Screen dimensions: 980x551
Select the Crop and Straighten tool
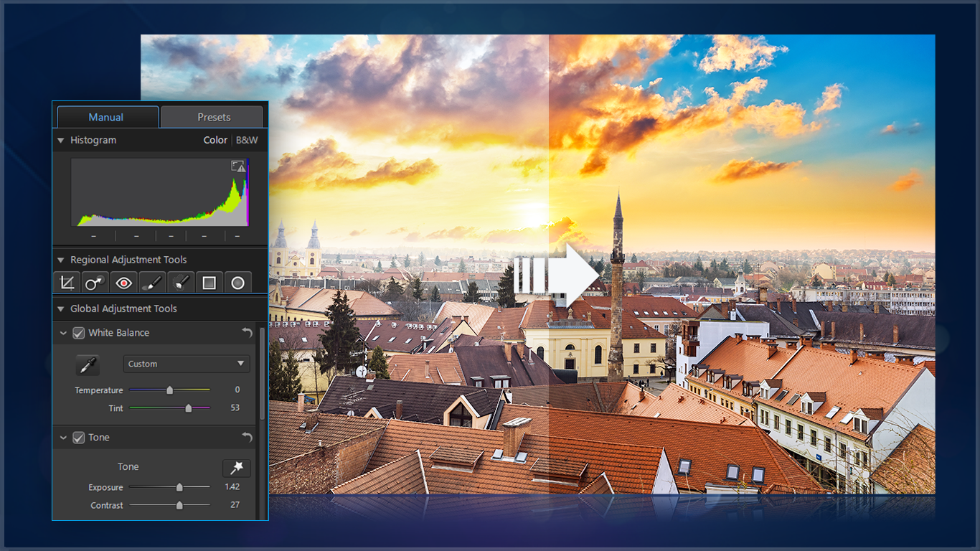click(67, 283)
